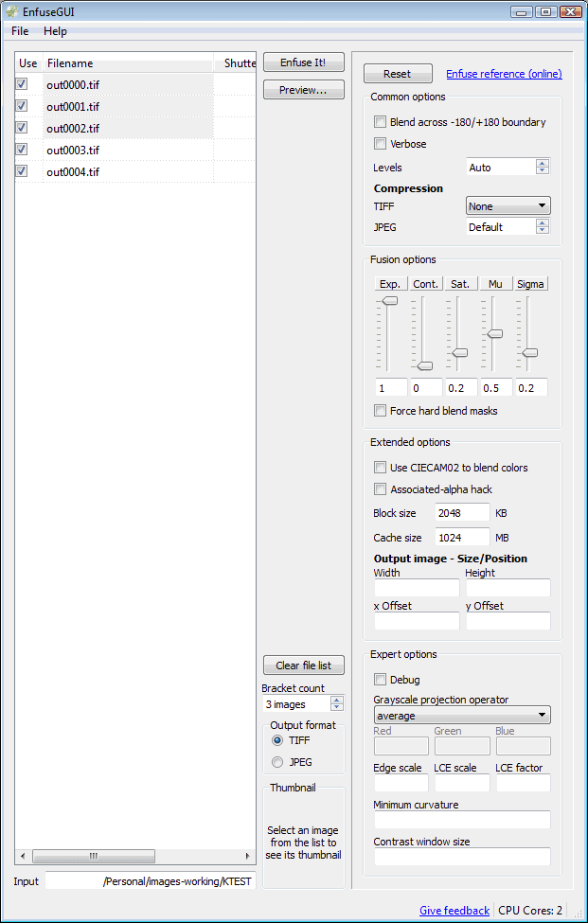Uncheck the Use box for out0000.tif

coord(22,84)
